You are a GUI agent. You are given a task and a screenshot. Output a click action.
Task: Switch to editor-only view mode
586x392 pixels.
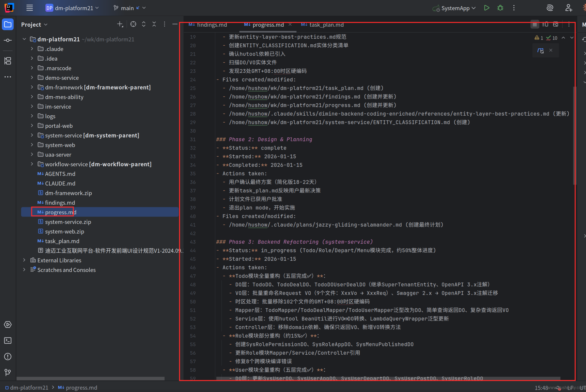(535, 25)
